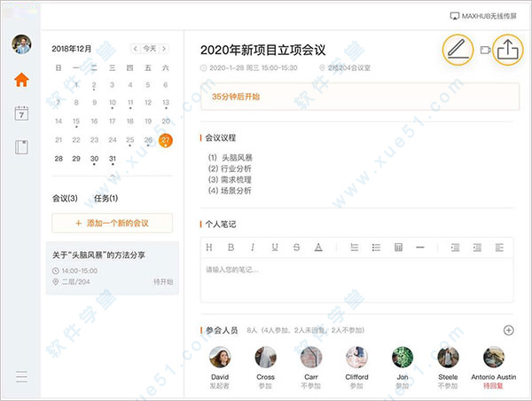532x401 pixels.
Task: Click the edit pencil icon for meeting
Action: [x=458, y=50]
